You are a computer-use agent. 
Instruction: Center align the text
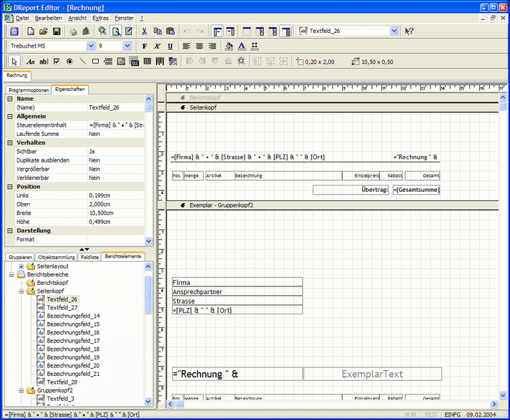pos(199,46)
